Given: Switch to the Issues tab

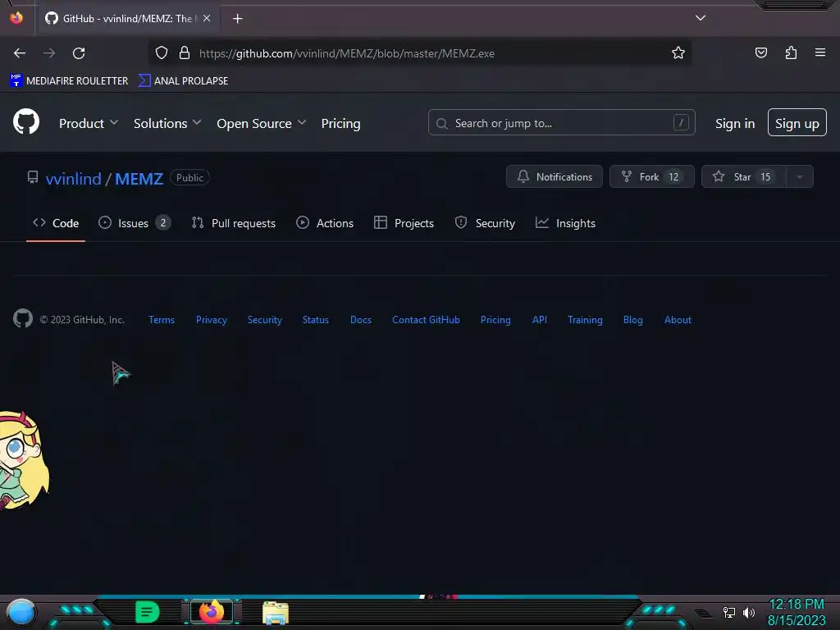Looking at the screenshot, I should [135, 223].
